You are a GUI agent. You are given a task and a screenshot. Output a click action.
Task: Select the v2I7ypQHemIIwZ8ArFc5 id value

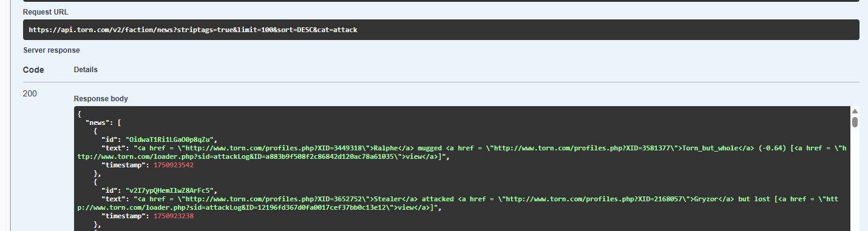tap(175, 190)
